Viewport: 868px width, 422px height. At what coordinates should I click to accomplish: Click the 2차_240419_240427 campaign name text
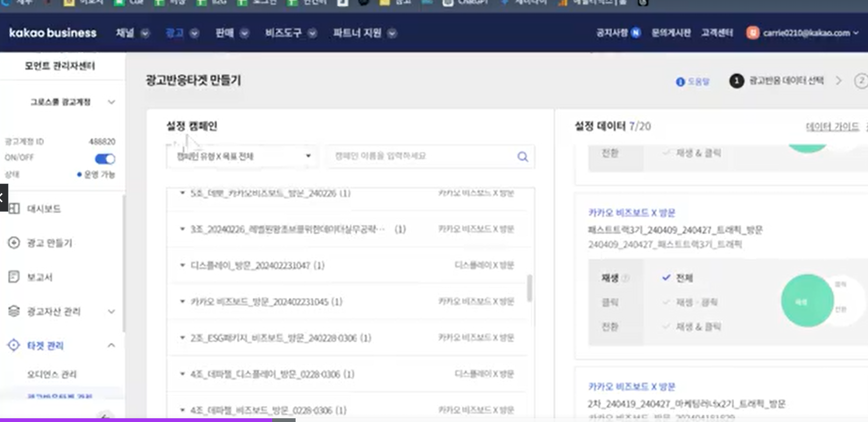686,404
